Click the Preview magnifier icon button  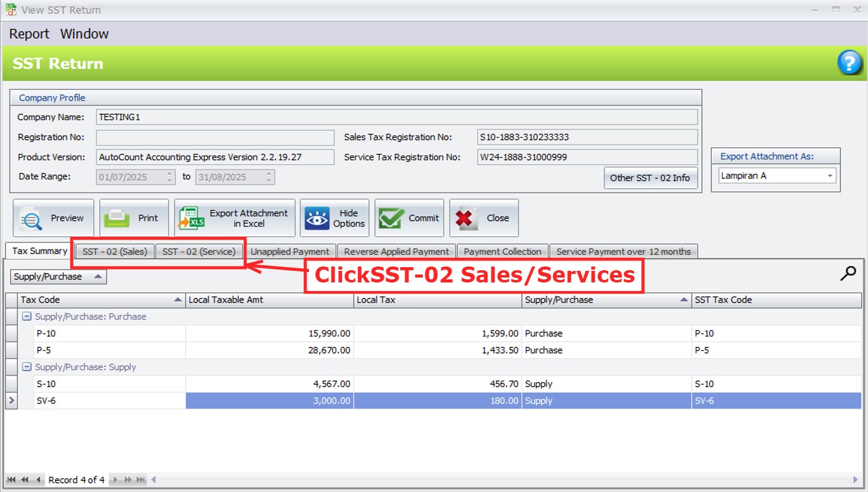[x=31, y=219]
